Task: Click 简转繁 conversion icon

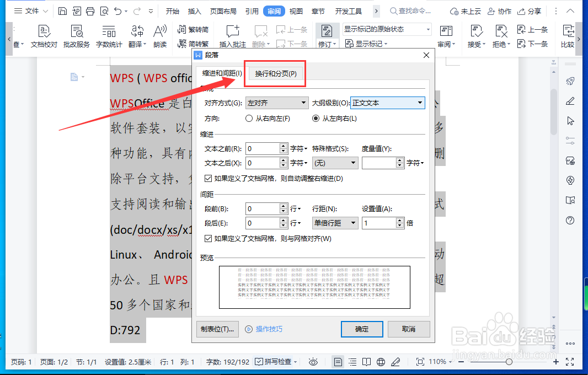Action: (193, 44)
